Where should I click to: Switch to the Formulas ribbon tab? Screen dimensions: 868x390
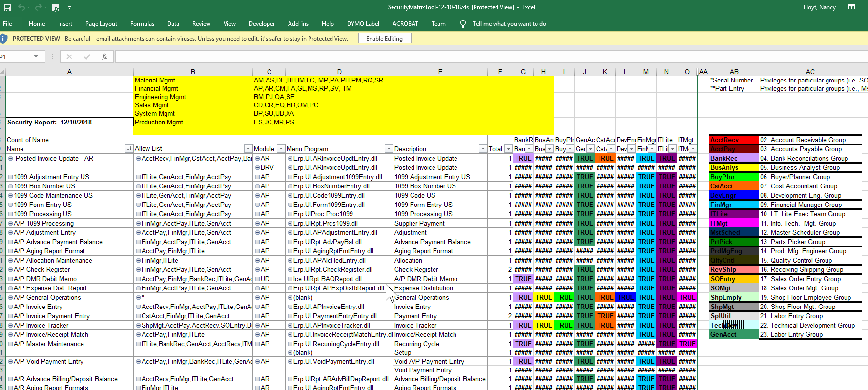[x=142, y=23]
